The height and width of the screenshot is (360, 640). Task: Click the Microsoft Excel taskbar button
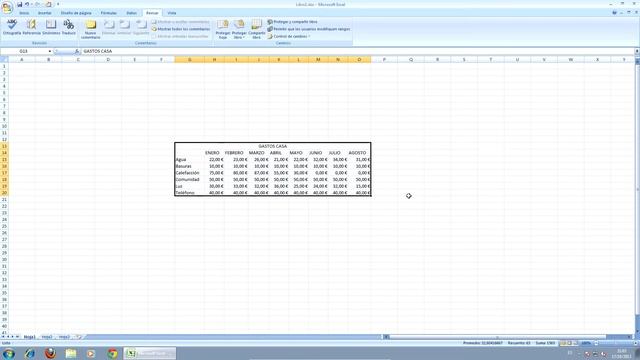[150, 353]
